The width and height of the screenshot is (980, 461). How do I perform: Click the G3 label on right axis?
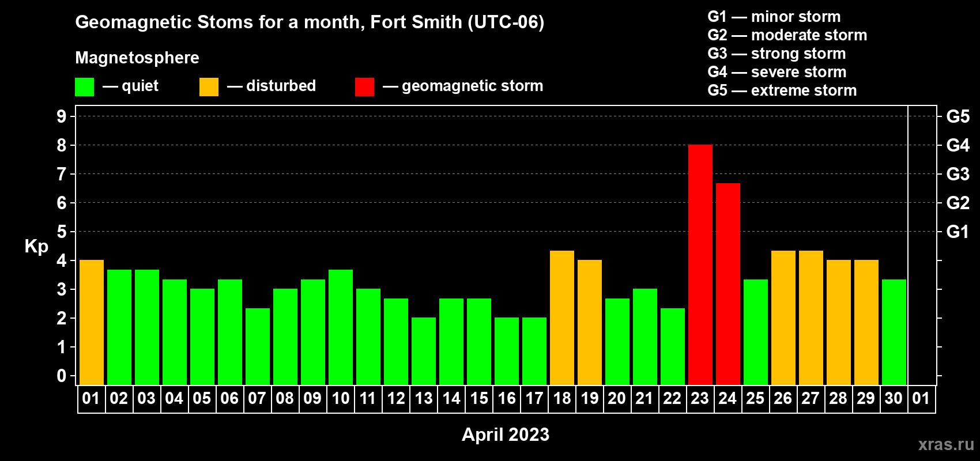(958, 174)
